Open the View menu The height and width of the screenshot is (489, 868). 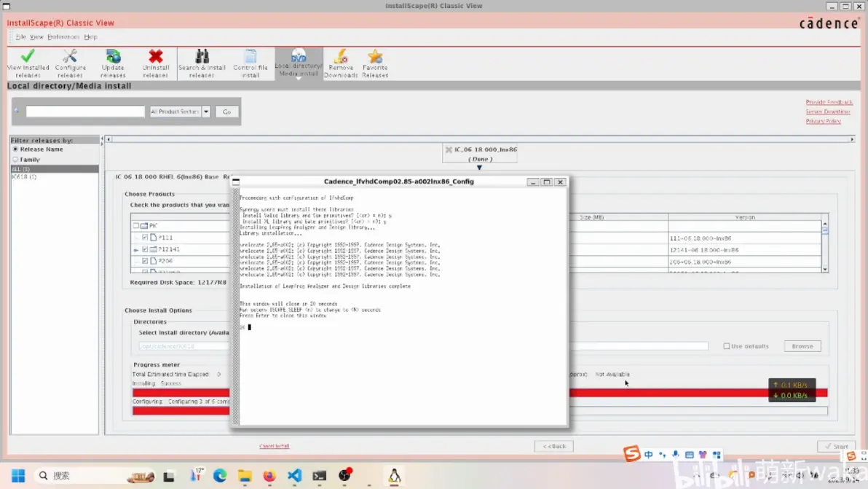click(x=36, y=37)
